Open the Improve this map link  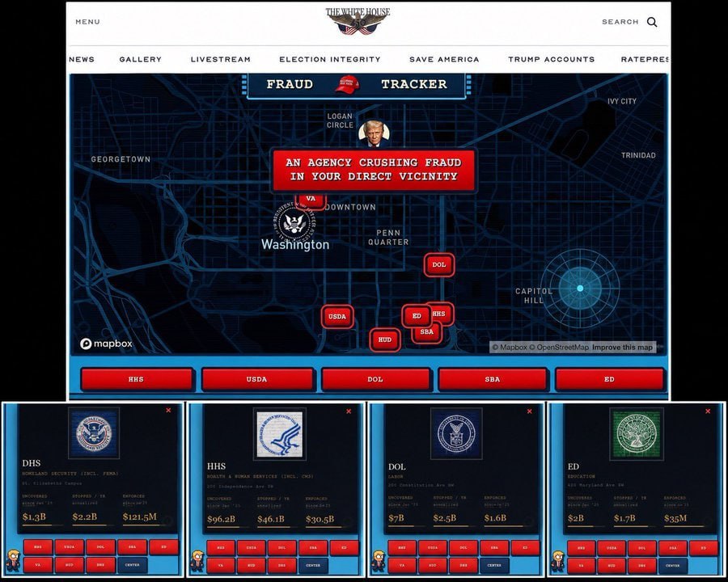pos(622,347)
